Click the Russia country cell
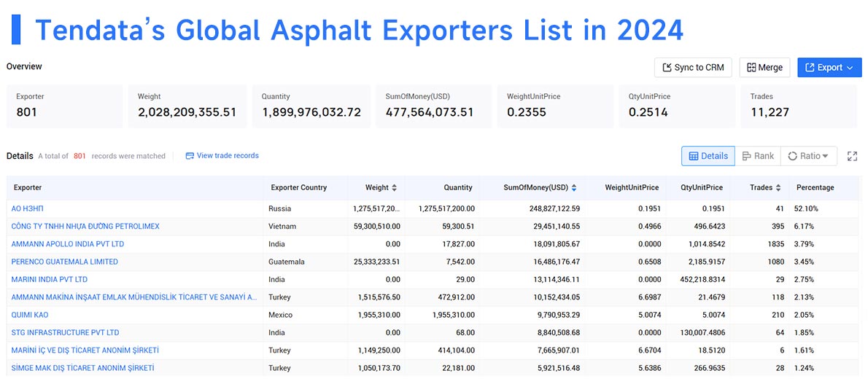The image size is (868, 384). 279,208
